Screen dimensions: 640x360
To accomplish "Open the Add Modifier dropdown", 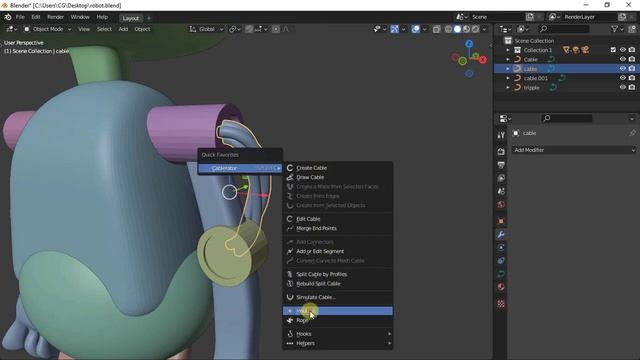I will [574, 150].
